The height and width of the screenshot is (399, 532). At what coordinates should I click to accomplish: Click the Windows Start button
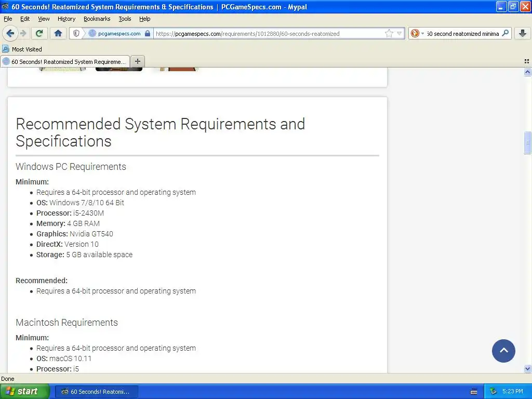[25, 392]
